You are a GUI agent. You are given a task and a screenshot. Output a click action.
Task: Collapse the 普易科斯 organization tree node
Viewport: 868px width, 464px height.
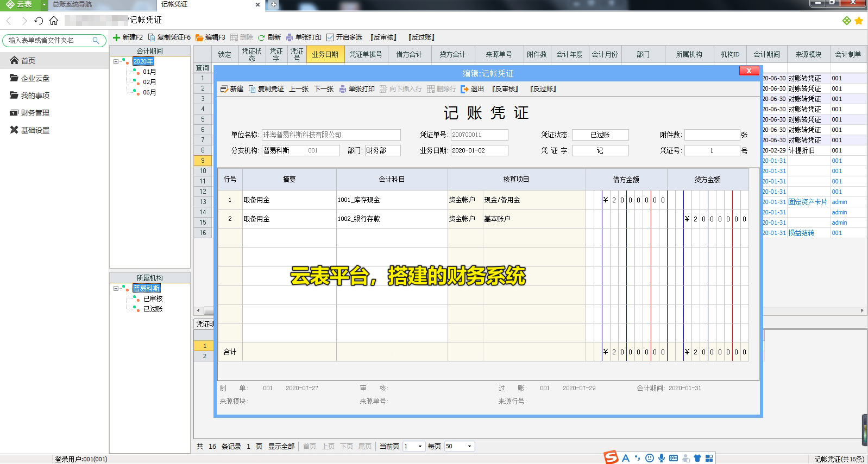click(x=116, y=288)
